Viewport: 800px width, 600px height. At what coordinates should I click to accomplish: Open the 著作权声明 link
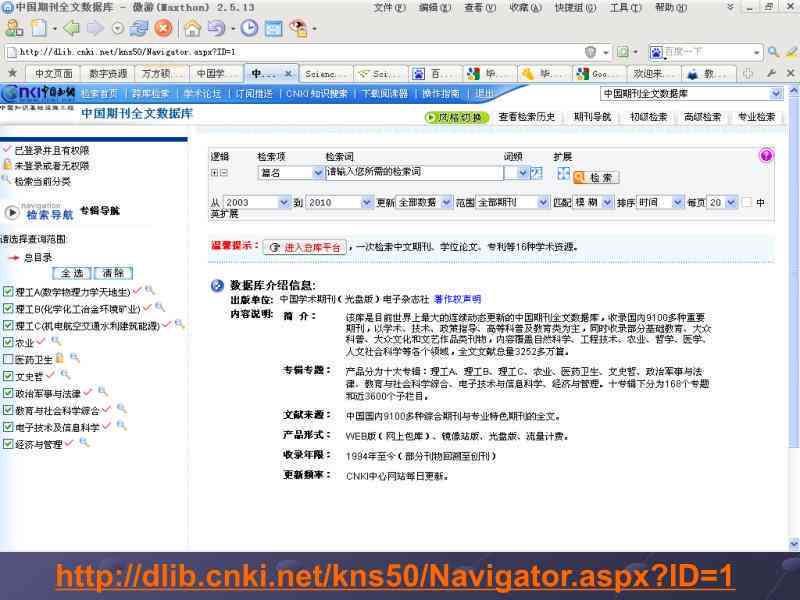457,299
